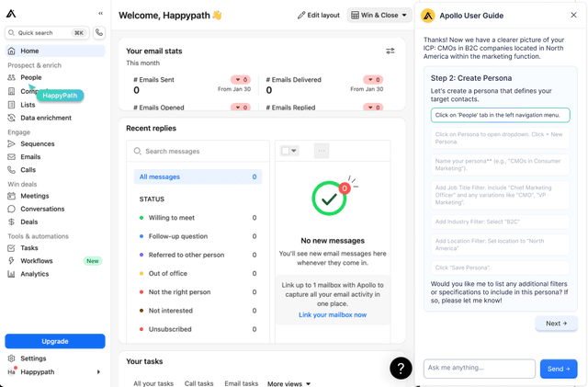
Task: Click the Search messages field
Action: 198,152
